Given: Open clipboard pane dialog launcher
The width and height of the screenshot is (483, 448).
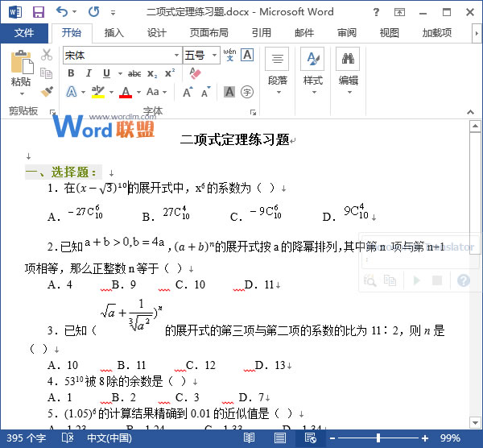Looking at the screenshot, I should (52, 112).
